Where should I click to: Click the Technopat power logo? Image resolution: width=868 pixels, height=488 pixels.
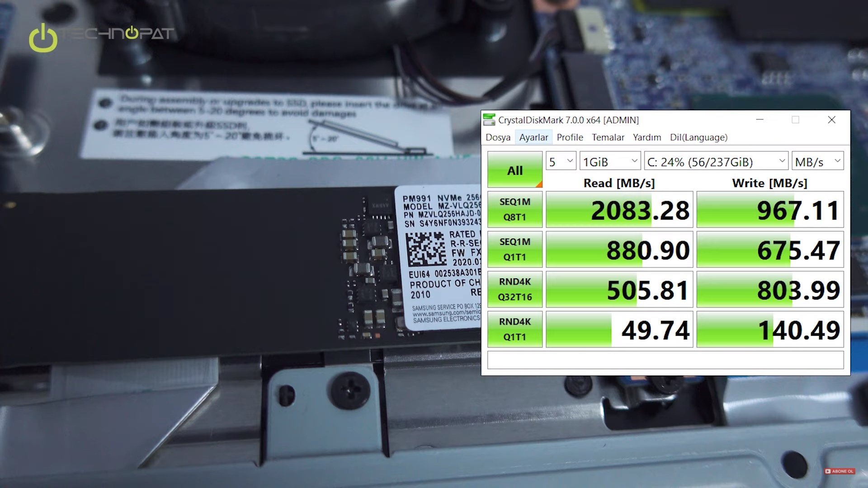point(43,38)
